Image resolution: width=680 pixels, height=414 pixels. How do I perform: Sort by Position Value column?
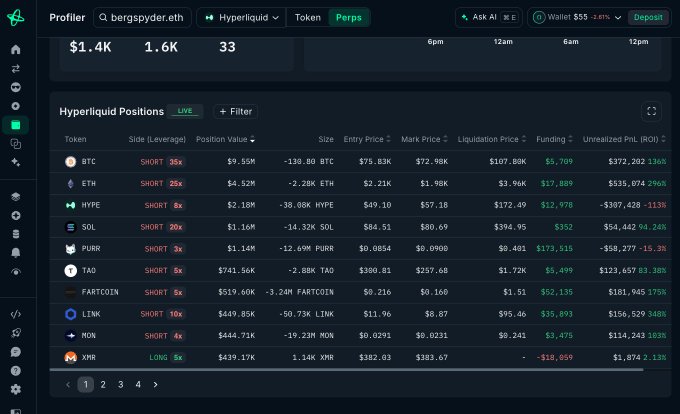225,139
